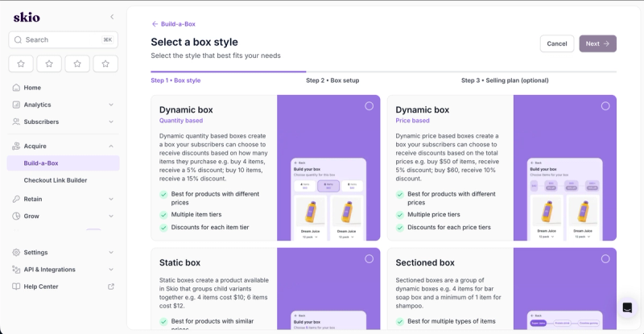Click the Quantity based box preview image
Screen dimensions: 644x334
click(x=328, y=167)
